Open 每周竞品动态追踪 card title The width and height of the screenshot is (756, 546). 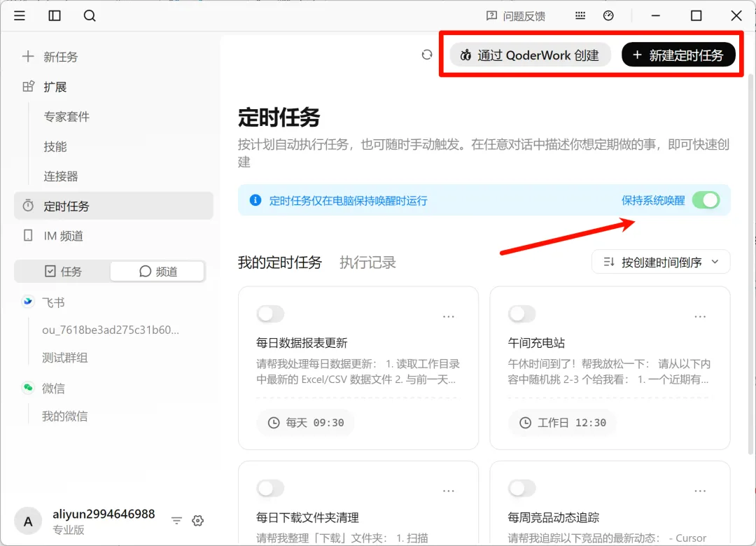[x=554, y=517]
